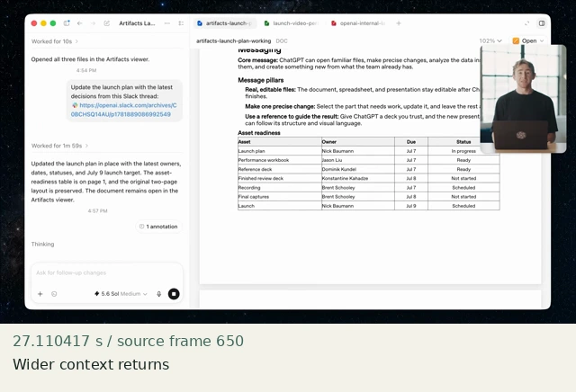Open the Slack thread link in message

[x=124, y=110]
